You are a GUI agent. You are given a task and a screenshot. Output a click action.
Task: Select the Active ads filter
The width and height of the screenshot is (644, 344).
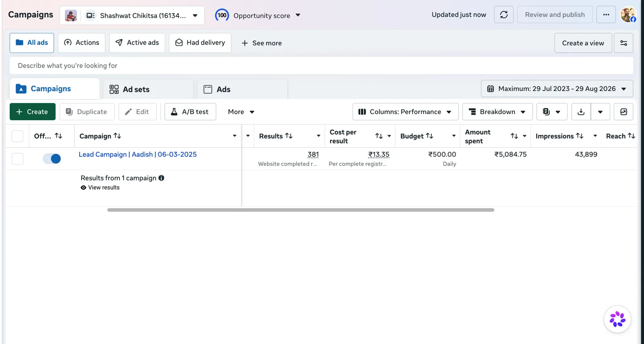pyautogui.click(x=137, y=43)
